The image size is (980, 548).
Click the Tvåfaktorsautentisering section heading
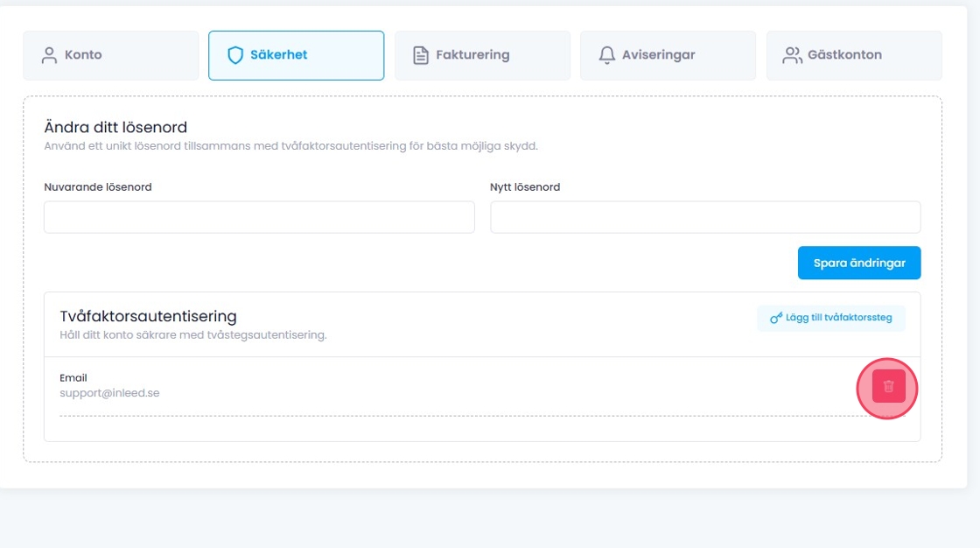[x=148, y=316]
